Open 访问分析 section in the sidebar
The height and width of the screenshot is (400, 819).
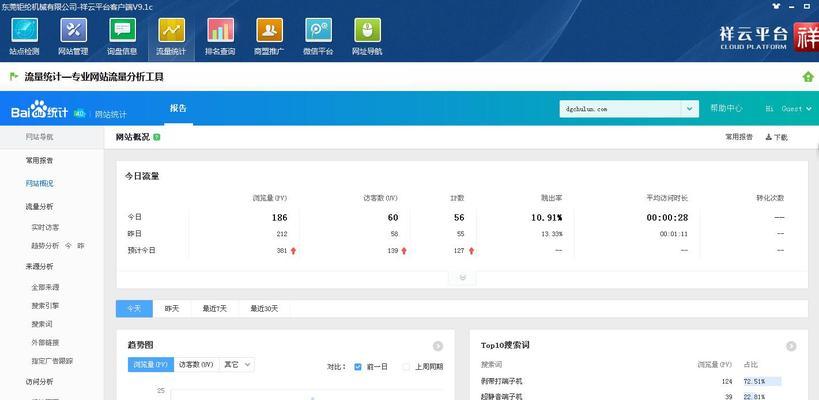point(40,382)
